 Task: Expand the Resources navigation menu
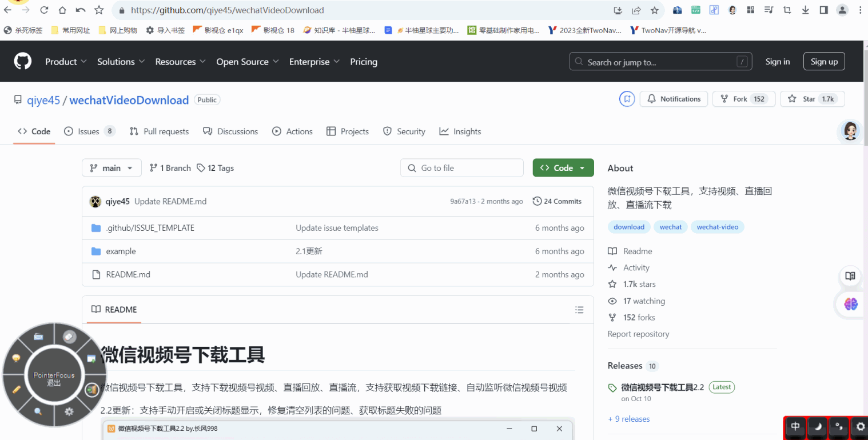[181, 62]
